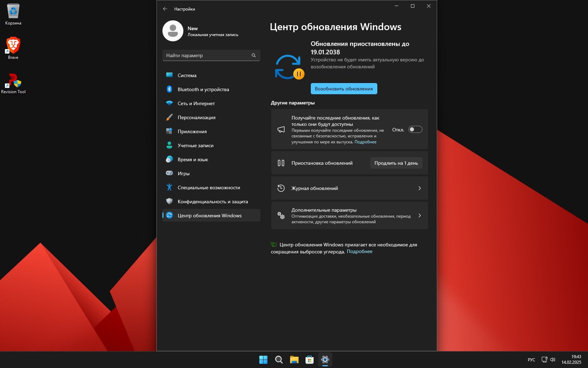Image resolution: width=588 pixels, height=368 pixels.
Task: Open Специальные возможности section
Action: 211,187
